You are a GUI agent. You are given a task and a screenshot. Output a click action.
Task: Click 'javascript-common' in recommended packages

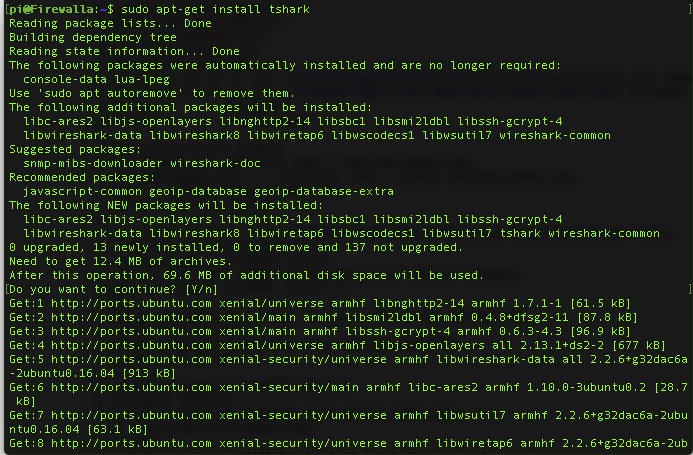coord(82,191)
